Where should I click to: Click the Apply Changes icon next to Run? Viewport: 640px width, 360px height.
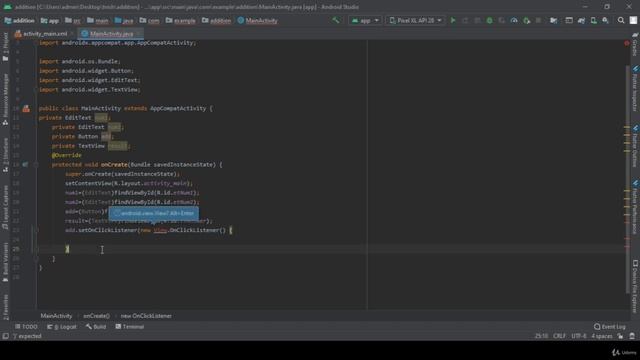point(465,20)
